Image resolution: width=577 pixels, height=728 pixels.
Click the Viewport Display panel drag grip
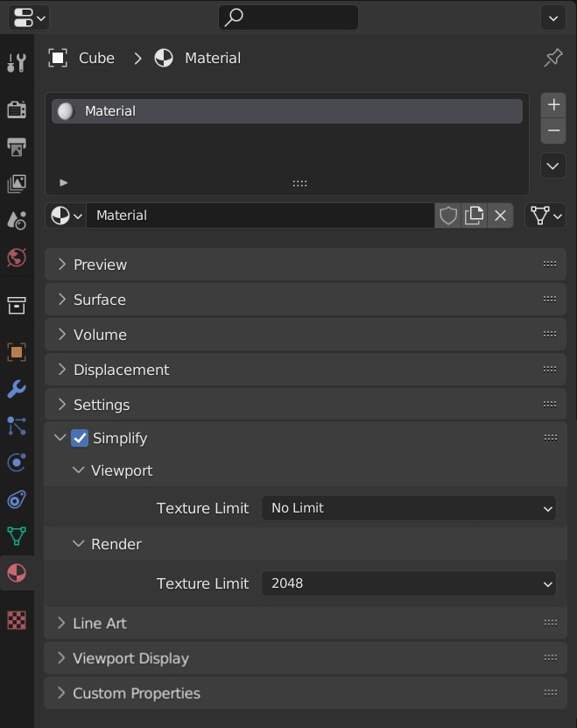click(551, 657)
